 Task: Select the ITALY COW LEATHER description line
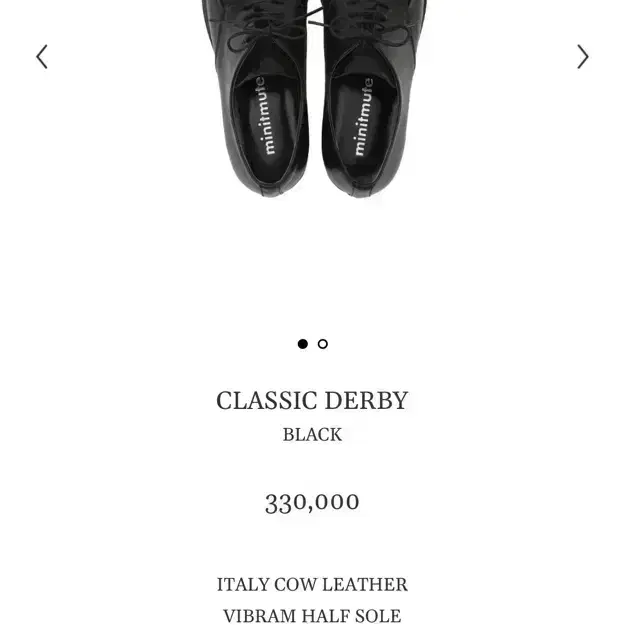[x=312, y=585]
